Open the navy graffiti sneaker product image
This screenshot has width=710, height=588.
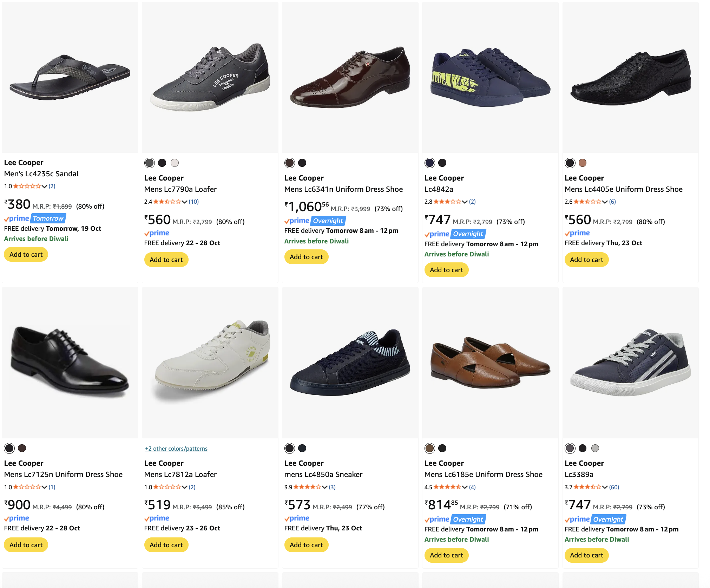point(490,77)
